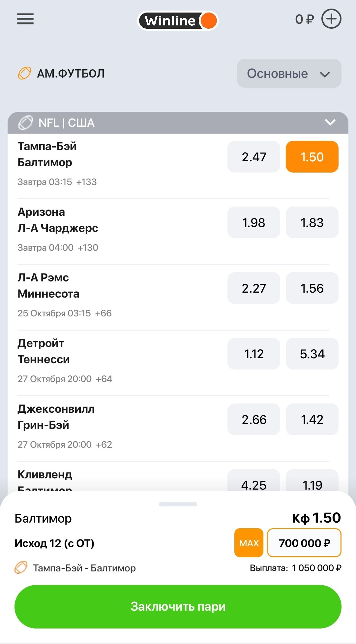This screenshot has width=356, height=644.
Task: Tap the Winline logo
Action: tap(178, 21)
